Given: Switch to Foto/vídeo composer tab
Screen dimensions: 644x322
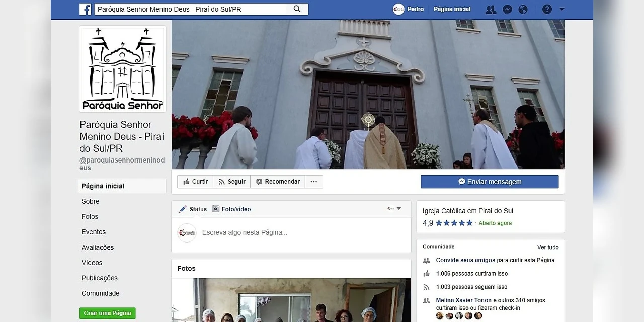Looking at the screenshot, I should tap(231, 209).
